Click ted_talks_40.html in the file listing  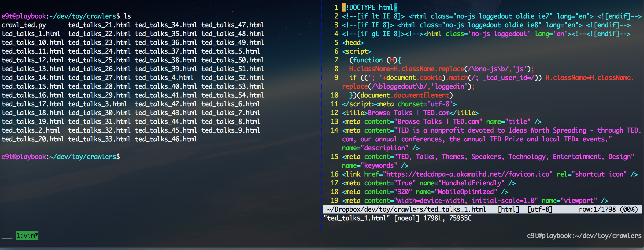click(x=166, y=86)
